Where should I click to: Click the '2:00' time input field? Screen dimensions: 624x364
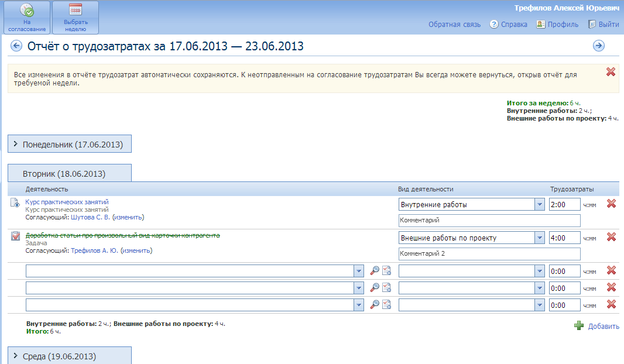[564, 205]
